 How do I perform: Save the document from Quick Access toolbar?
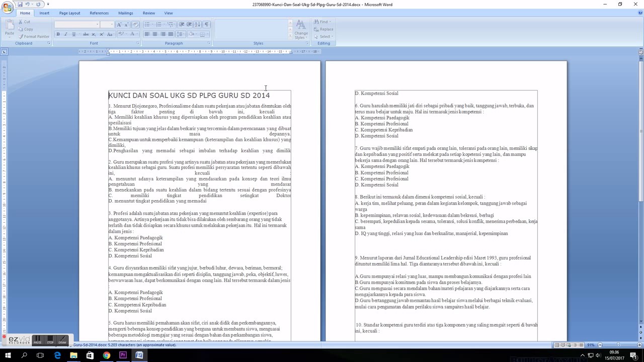point(20,4)
